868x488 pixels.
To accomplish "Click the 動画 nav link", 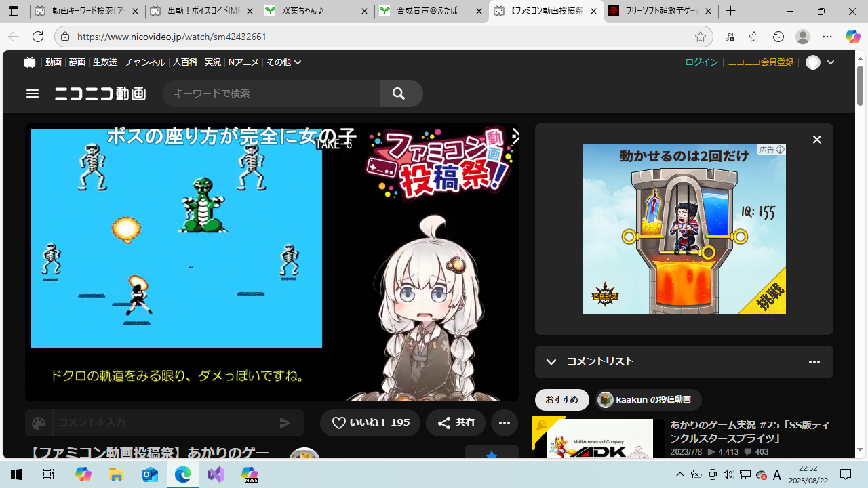I will [x=54, y=62].
